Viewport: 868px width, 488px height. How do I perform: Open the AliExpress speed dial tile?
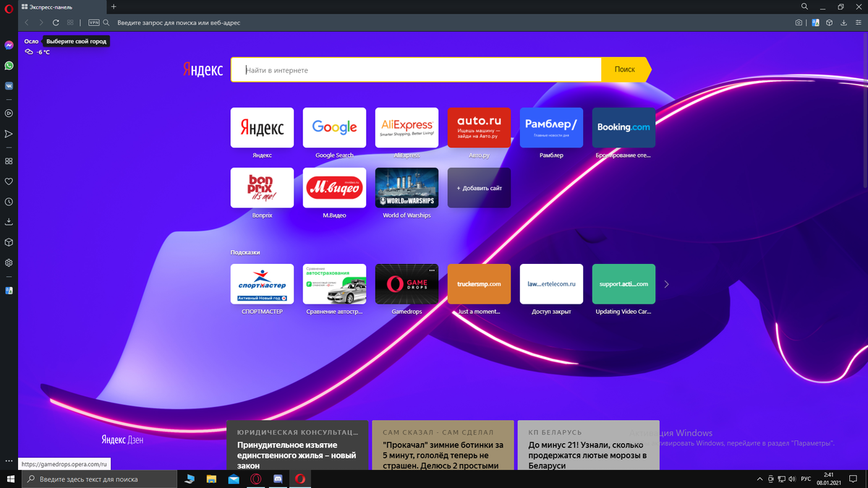(407, 128)
